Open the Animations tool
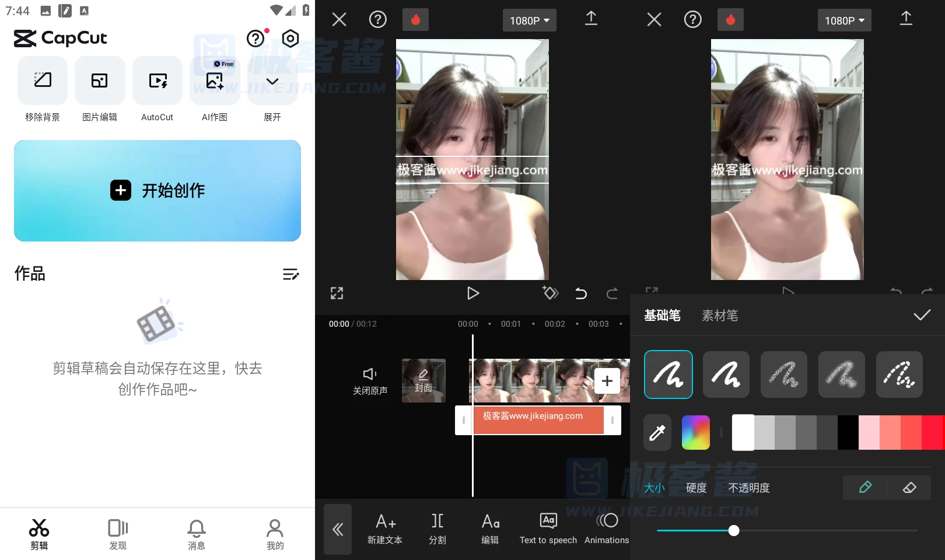Image resolution: width=945 pixels, height=560 pixels. coord(607,529)
